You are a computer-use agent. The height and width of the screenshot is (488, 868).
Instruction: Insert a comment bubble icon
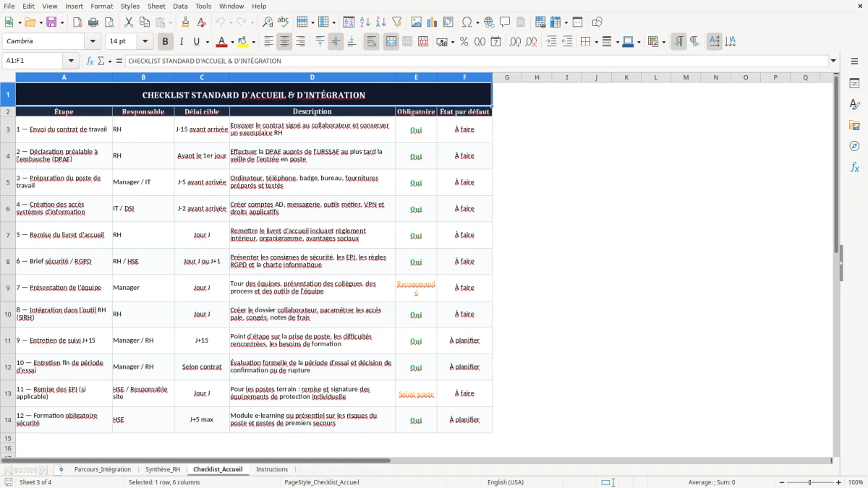(505, 22)
